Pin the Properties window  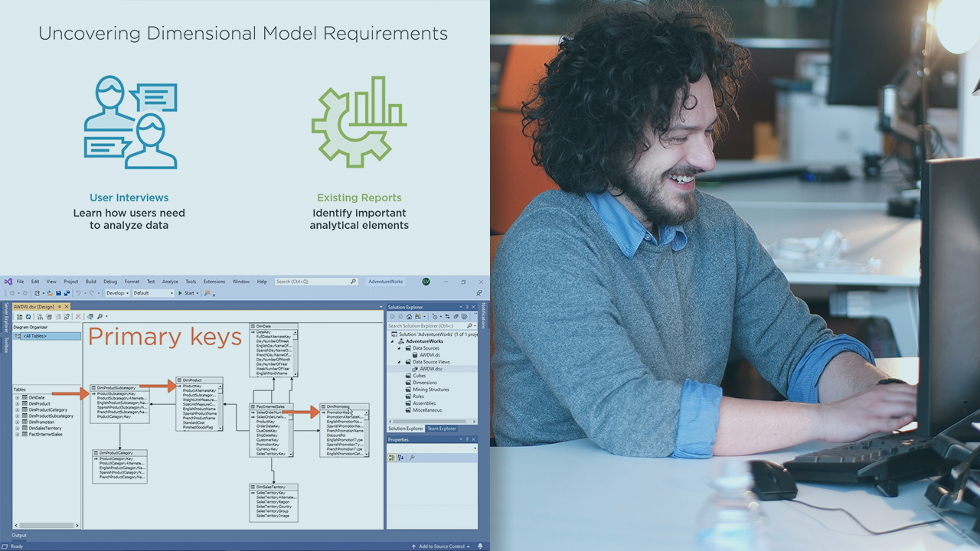click(467, 438)
